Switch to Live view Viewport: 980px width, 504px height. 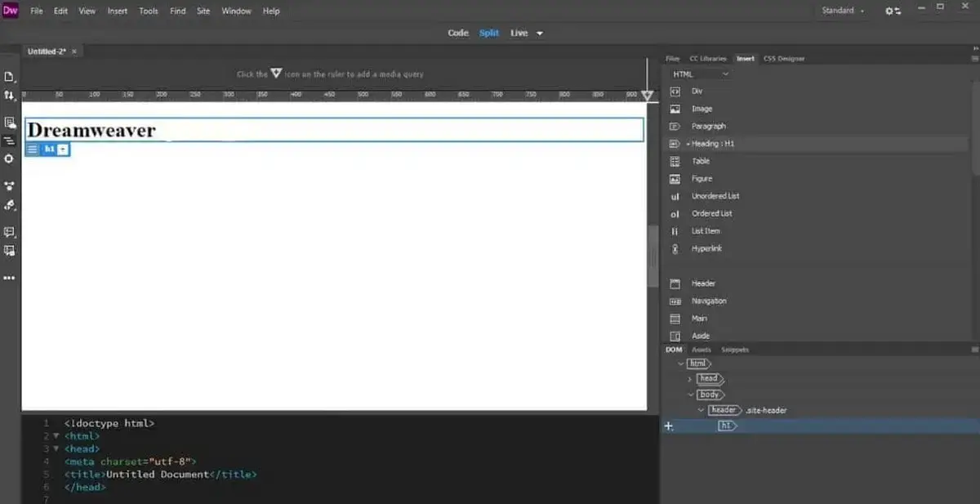[x=519, y=33]
